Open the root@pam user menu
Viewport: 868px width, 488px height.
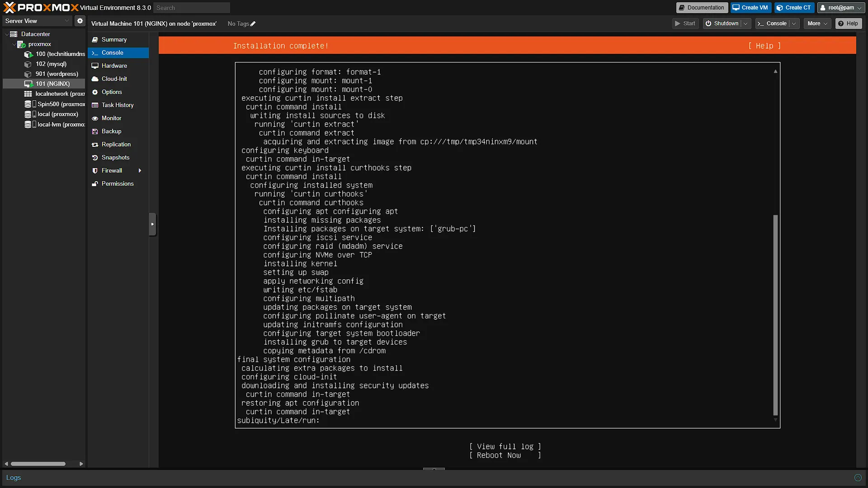point(841,8)
